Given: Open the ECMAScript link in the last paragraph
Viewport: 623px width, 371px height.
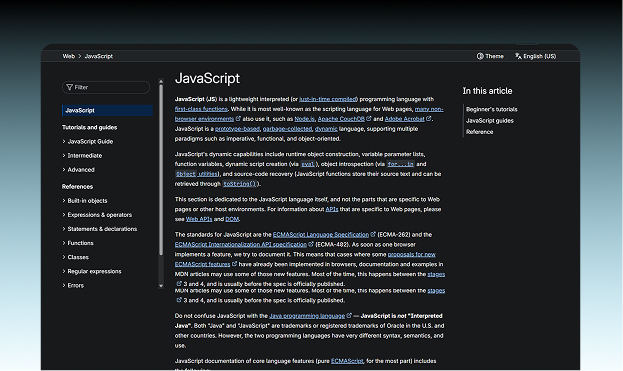Looking at the screenshot, I should (347, 361).
